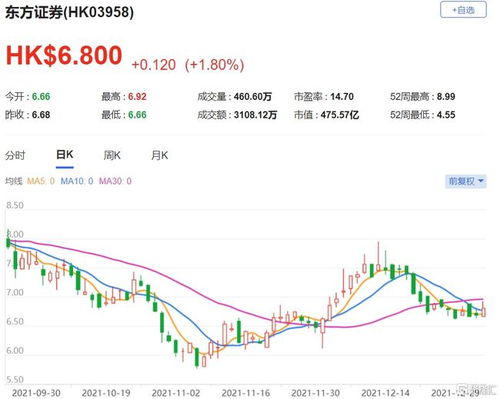The height and width of the screenshot is (399, 500).
Task: Click 成交量 value 460.60万
Action: pyautogui.click(x=253, y=97)
